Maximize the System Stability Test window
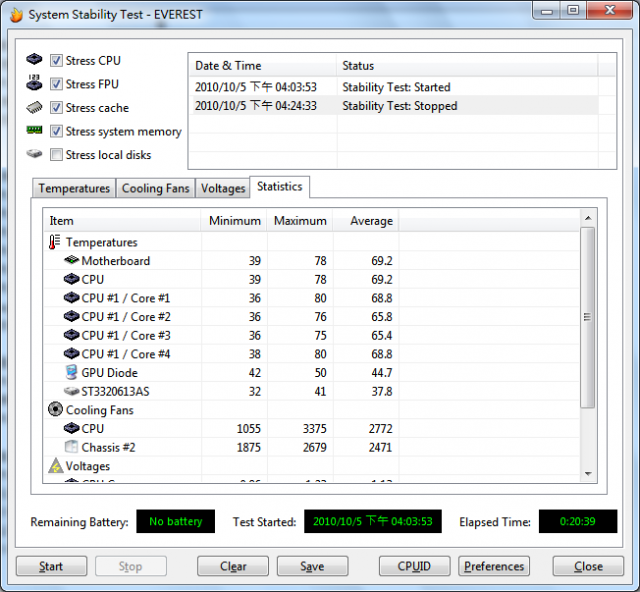This screenshot has height=592, width=640. click(573, 10)
